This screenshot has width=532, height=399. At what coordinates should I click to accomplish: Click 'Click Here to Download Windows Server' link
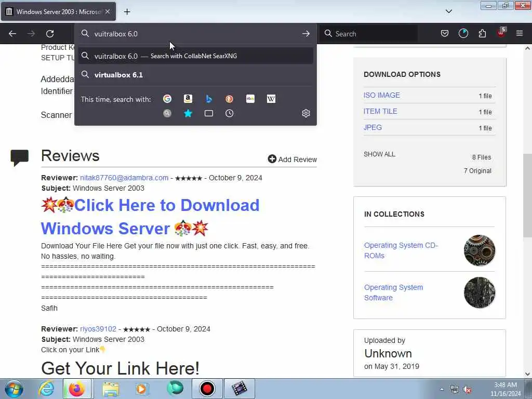150,217
